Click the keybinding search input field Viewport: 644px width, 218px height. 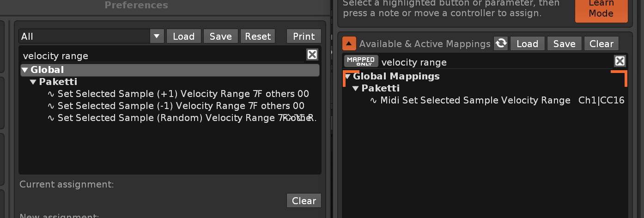pyautogui.click(x=162, y=56)
